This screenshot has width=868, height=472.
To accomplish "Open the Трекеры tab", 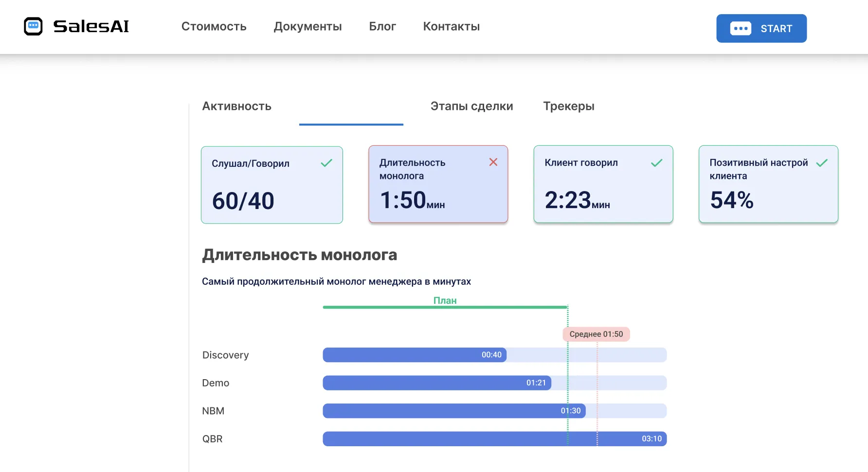I will click(x=569, y=106).
